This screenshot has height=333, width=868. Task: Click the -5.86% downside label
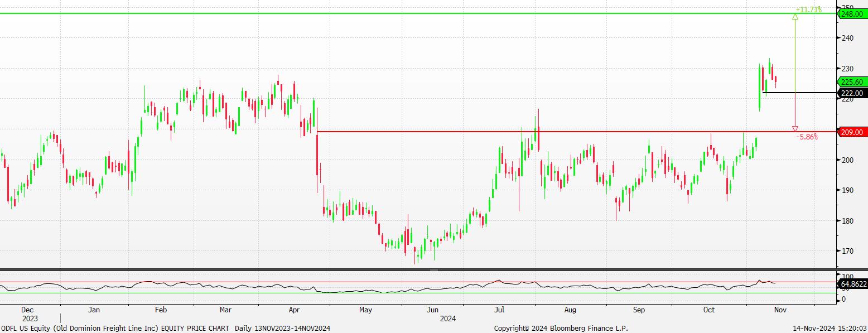click(806, 137)
